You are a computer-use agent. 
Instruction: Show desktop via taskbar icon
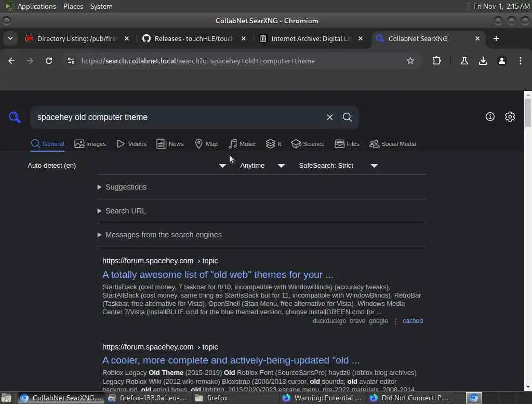click(6, 398)
